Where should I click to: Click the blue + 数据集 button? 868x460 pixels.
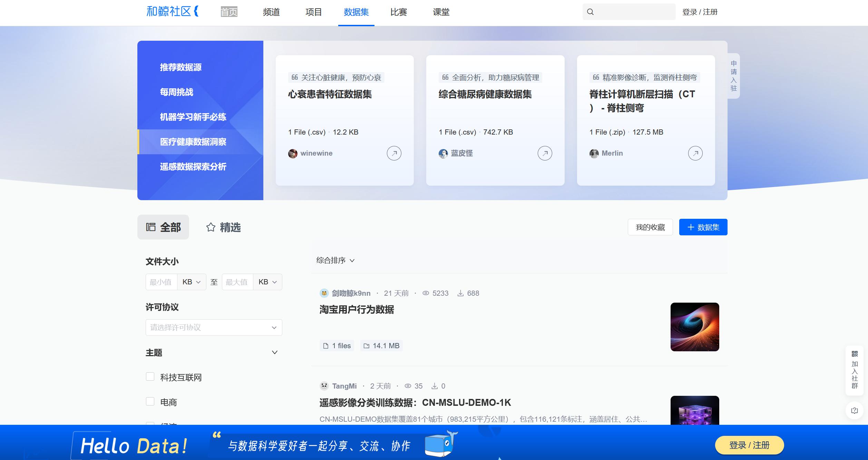703,227
